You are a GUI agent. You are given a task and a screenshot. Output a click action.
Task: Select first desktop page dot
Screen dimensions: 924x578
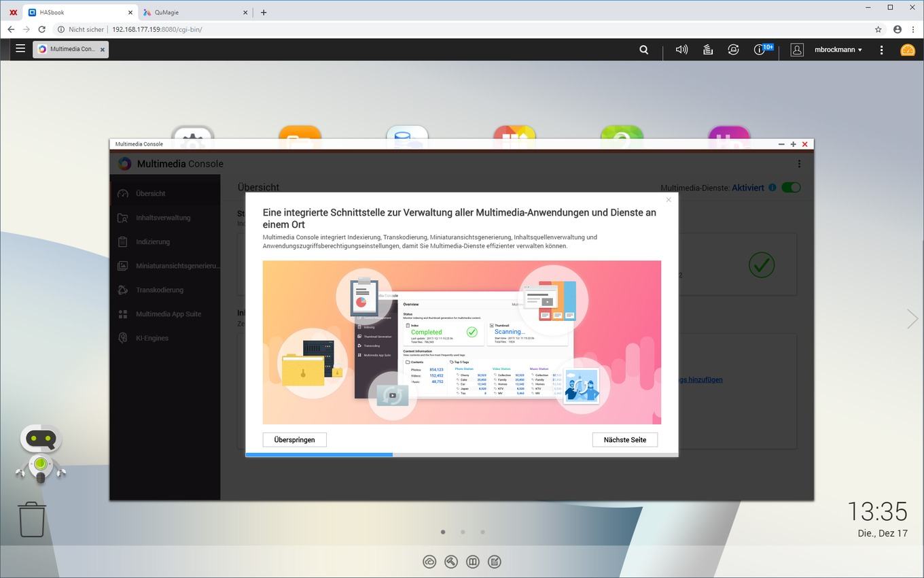pos(443,532)
